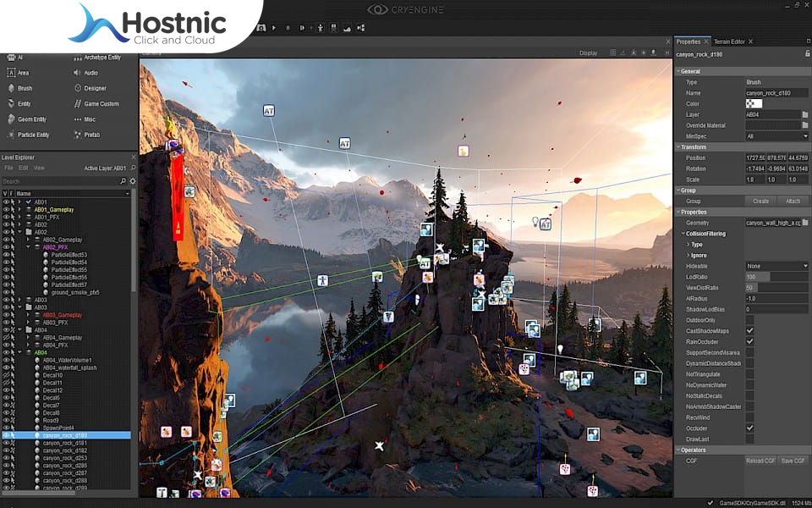Screen dimensions: 812x508
Task: Uncheck the RainOccluder checkbox
Action: coord(749,341)
